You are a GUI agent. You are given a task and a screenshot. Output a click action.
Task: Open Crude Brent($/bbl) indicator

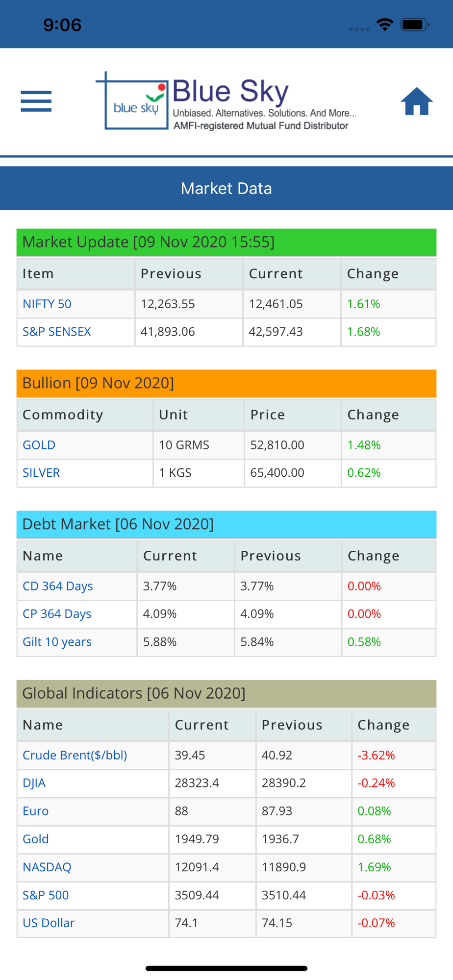(x=75, y=755)
